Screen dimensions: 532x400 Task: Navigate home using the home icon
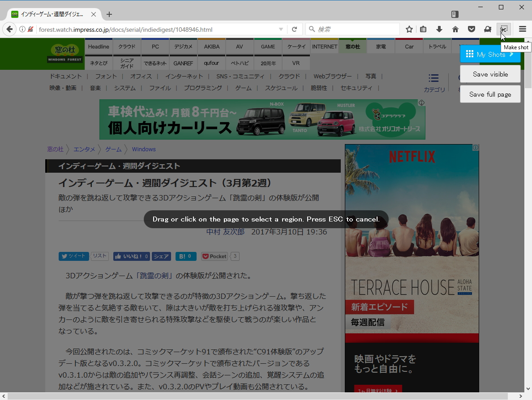pos(455,29)
